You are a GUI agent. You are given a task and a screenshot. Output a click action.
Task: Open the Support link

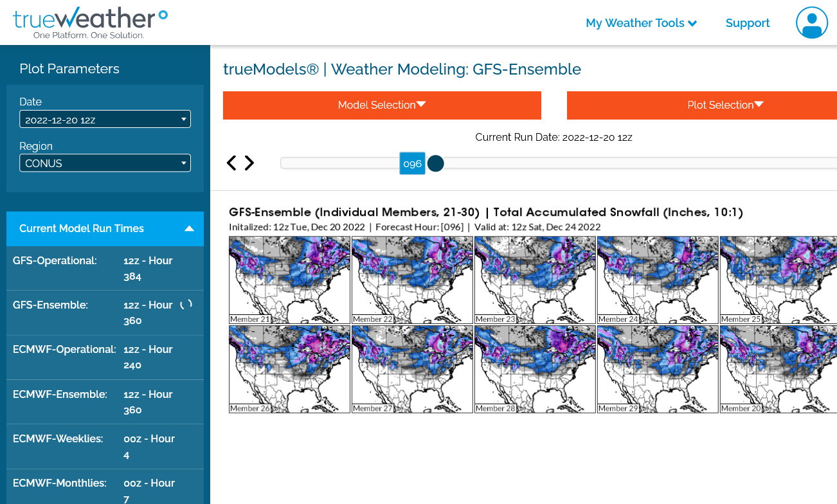click(x=748, y=23)
